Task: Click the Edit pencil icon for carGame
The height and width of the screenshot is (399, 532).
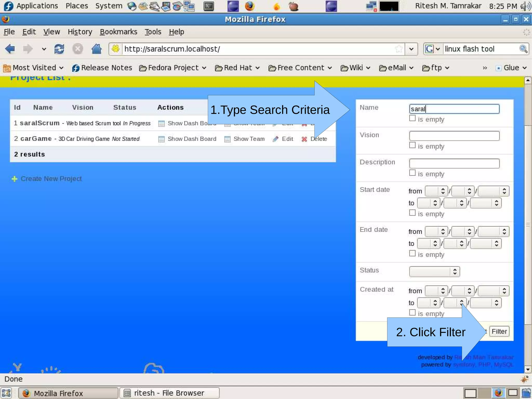Action: coord(276,139)
